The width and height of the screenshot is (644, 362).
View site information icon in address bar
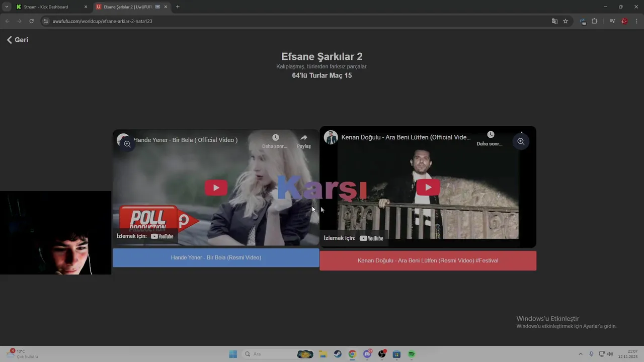pos(46,21)
